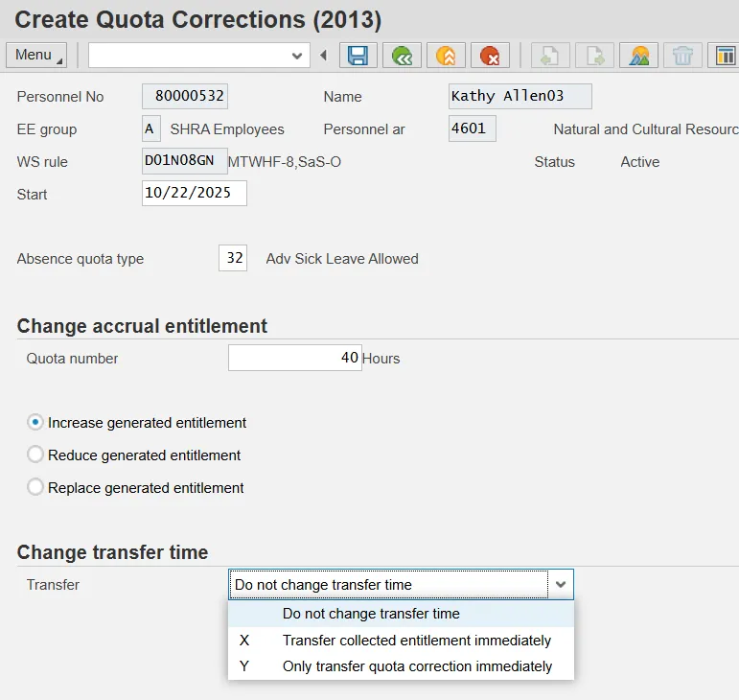Open the Menu button
This screenshot has height=700, width=739.
click(35, 55)
